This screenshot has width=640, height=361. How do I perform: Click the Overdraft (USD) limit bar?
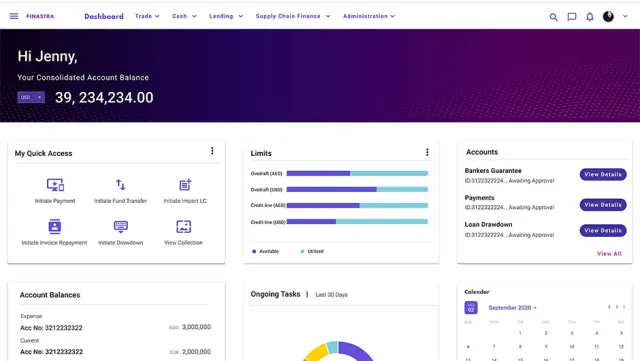[x=357, y=189]
